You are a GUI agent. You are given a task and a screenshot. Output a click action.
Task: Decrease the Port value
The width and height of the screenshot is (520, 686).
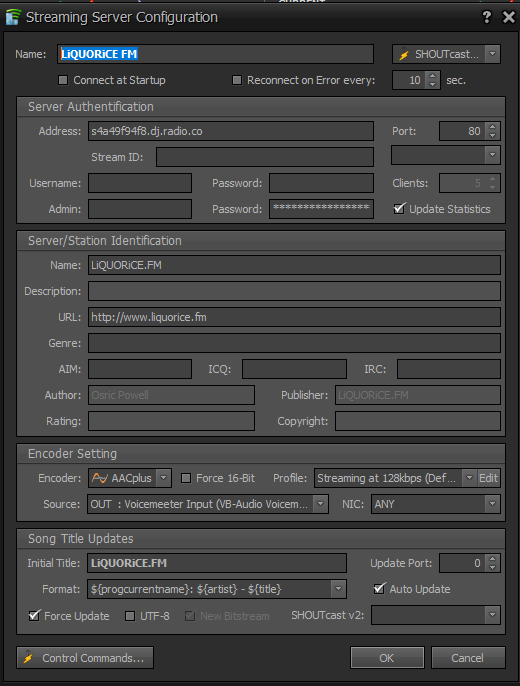tap(493, 136)
